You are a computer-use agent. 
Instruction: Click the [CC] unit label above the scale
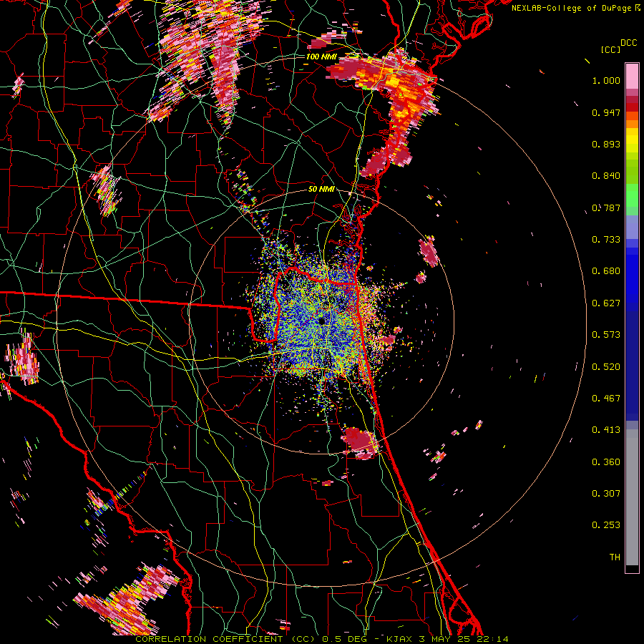click(x=610, y=49)
